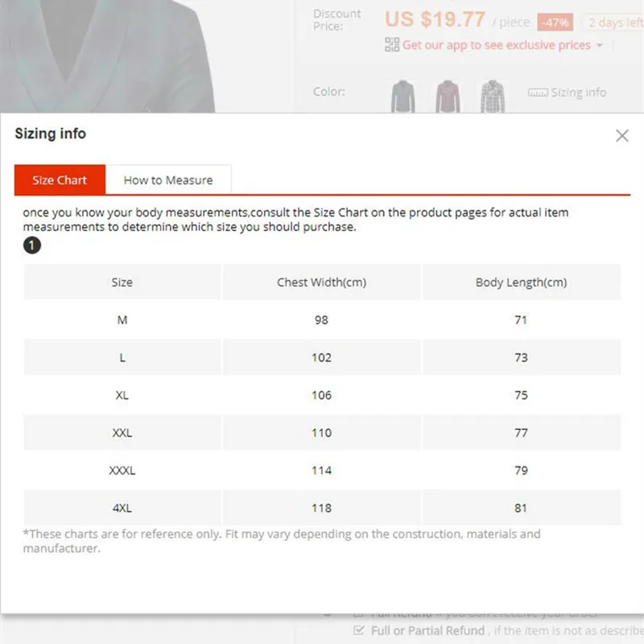Select the maroon shirt color thumbnail

[x=448, y=94]
